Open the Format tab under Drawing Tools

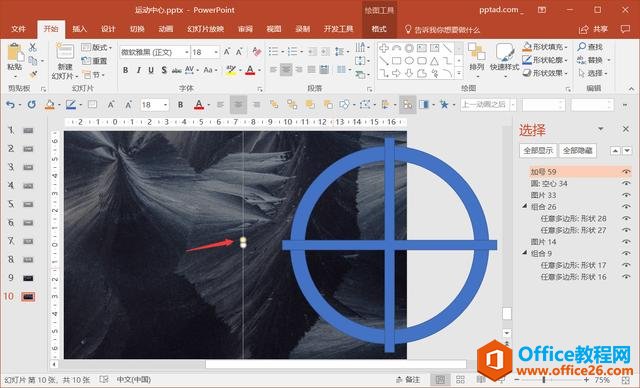tap(379, 29)
